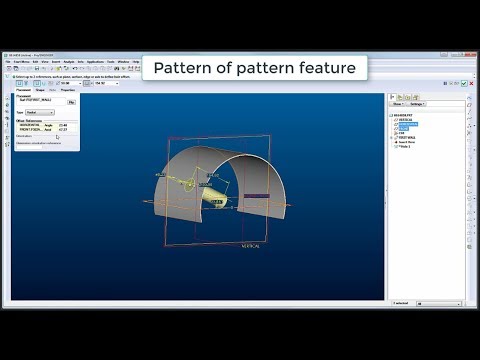Switch to the Shape tab

40,90
